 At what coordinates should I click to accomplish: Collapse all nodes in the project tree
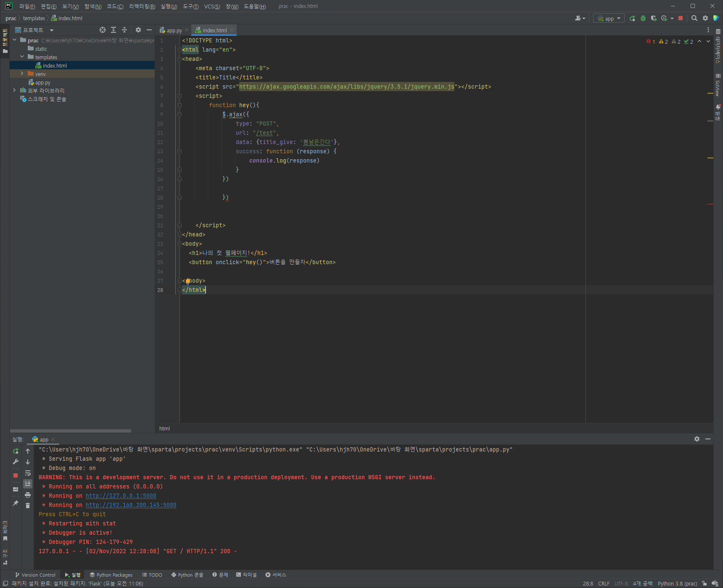point(124,30)
